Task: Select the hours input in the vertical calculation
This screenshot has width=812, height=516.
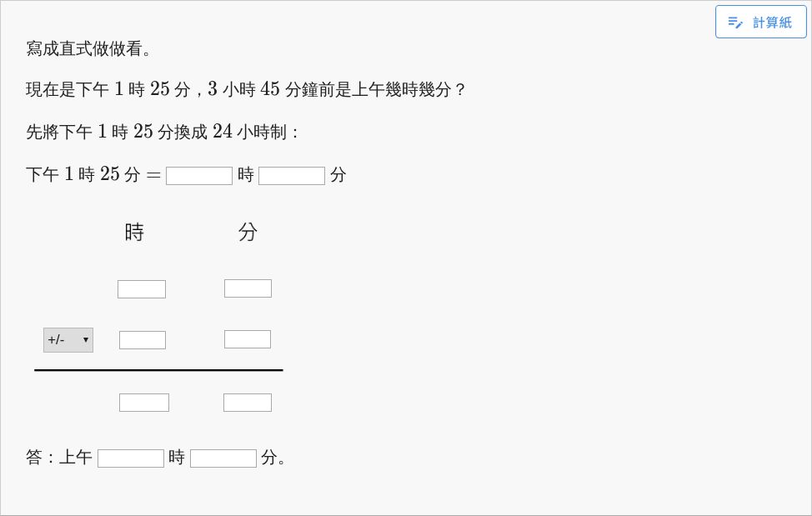Action: [x=141, y=288]
